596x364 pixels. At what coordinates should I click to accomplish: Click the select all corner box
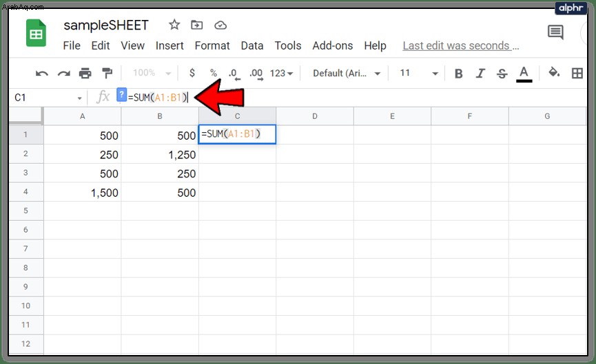(x=25, y=116)
